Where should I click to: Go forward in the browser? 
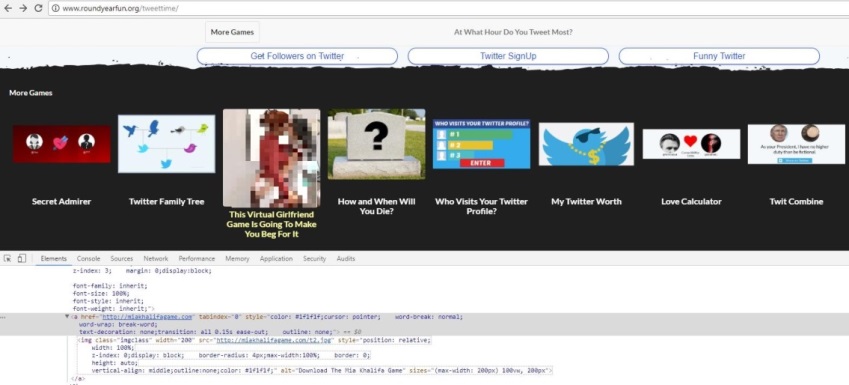point(23,8)
